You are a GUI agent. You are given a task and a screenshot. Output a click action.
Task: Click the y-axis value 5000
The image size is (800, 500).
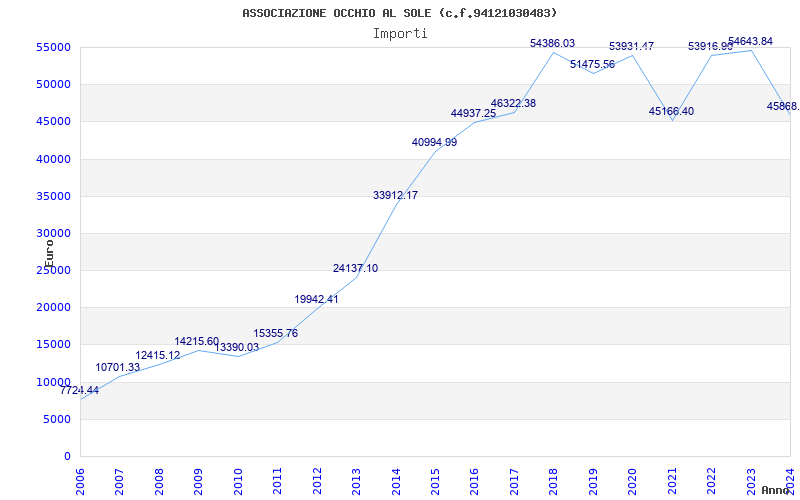(x=57, y=419)
